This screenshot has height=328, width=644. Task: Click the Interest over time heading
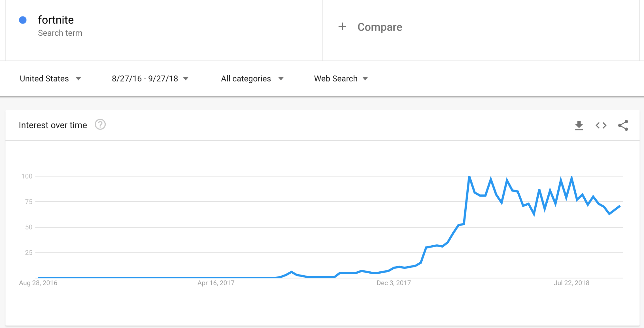tap(53, 125)
